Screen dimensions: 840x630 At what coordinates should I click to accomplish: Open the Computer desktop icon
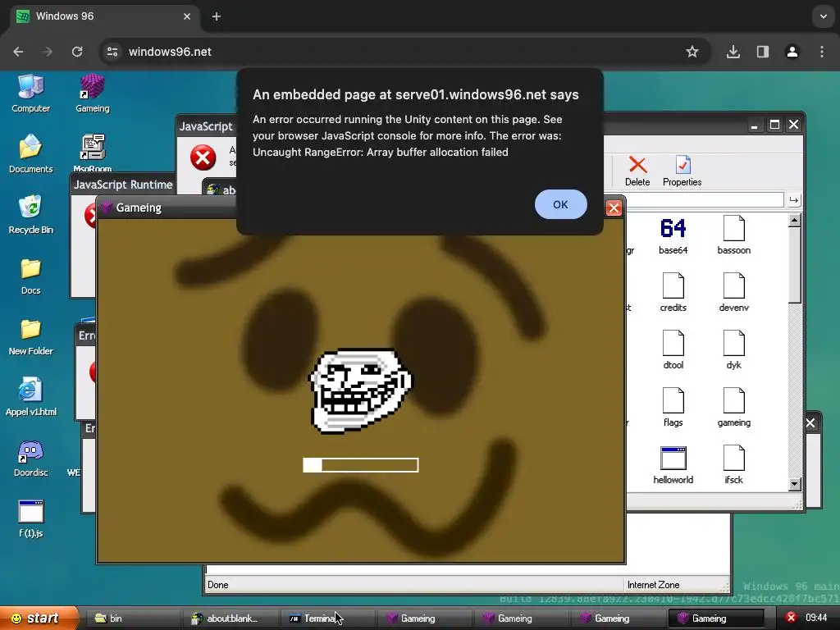tap(30, 94)
